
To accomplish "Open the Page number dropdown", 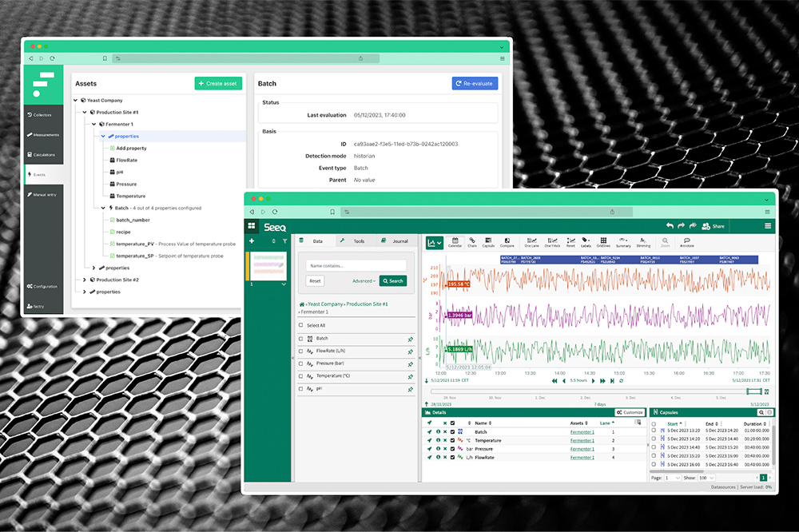I will pos(672,478).
